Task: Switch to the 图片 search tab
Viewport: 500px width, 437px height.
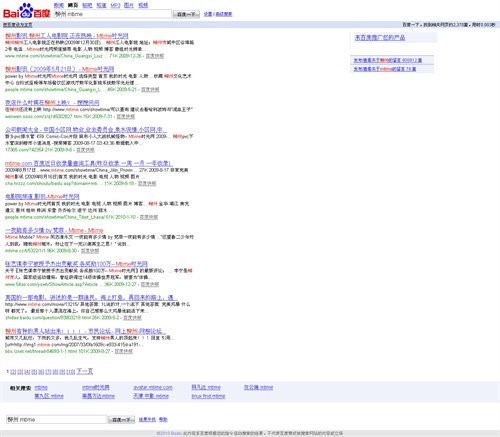Action: (129, 5)
